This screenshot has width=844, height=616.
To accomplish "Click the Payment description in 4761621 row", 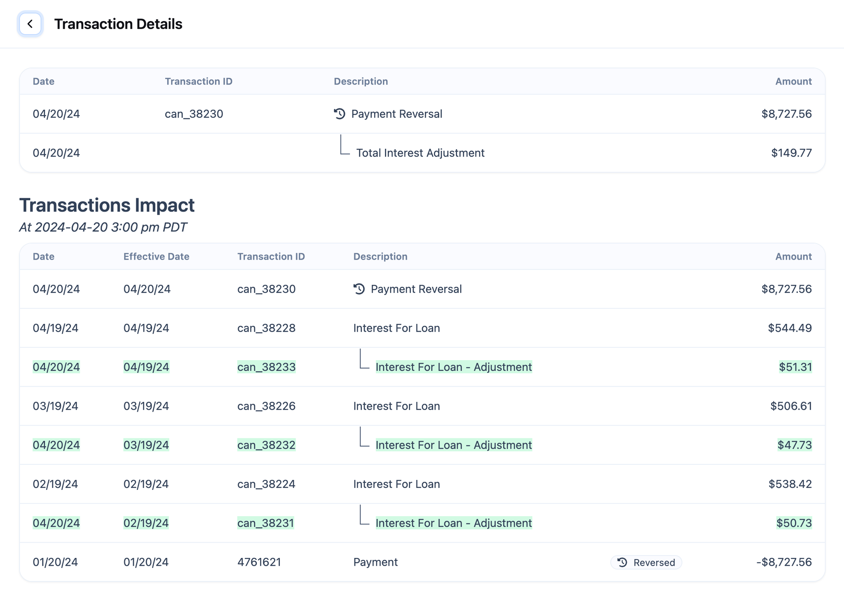I will point(375,562).
